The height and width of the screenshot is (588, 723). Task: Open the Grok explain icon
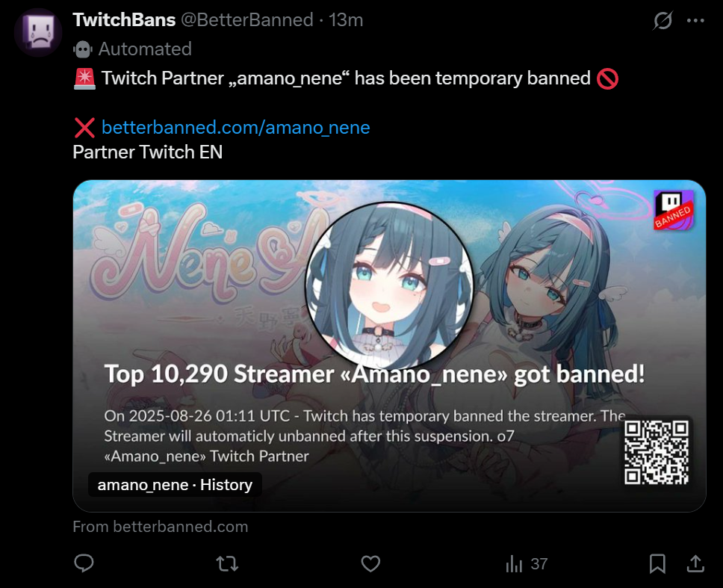[x=663, y=20]
